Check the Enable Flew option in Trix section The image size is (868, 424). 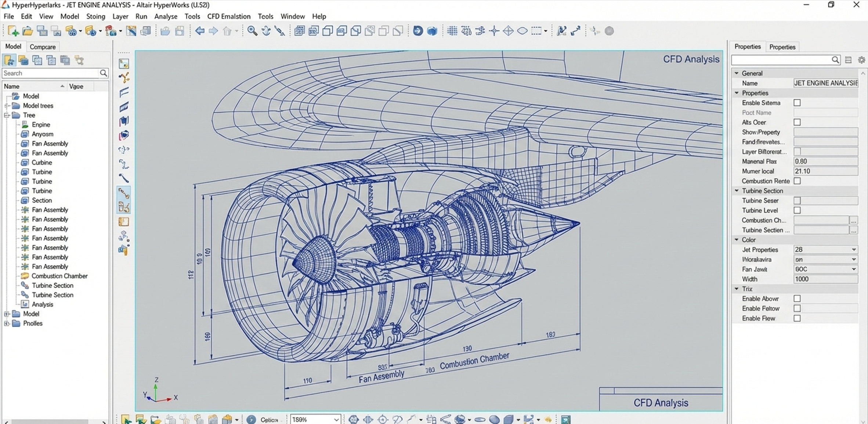[797, 318]
